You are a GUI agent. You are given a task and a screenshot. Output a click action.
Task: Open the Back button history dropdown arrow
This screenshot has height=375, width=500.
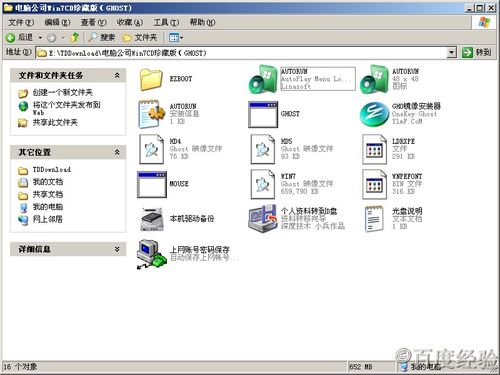(x=40, y=38)
